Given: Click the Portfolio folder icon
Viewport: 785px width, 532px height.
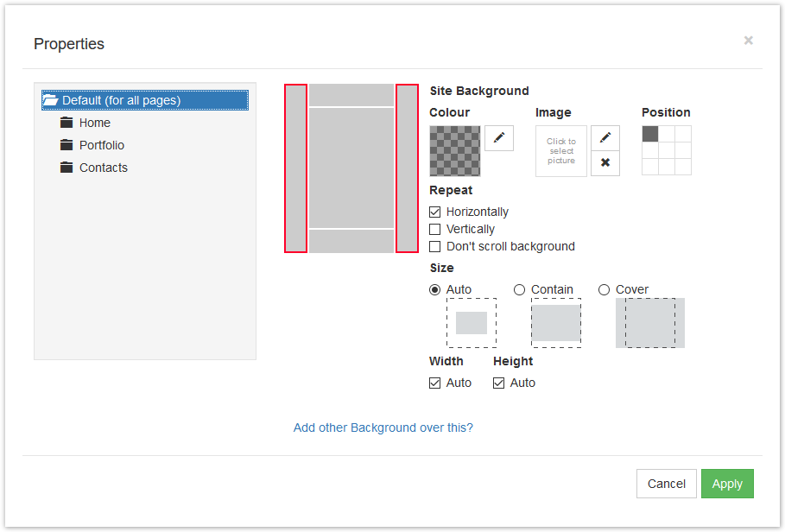Looking at the screenshot, I should 66,145.
